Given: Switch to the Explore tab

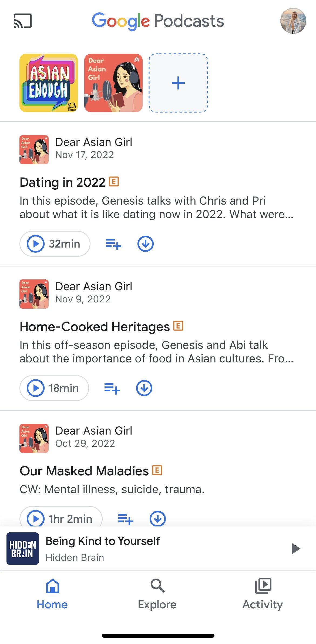Looking at the screenshot, I should tap(157, 594).
